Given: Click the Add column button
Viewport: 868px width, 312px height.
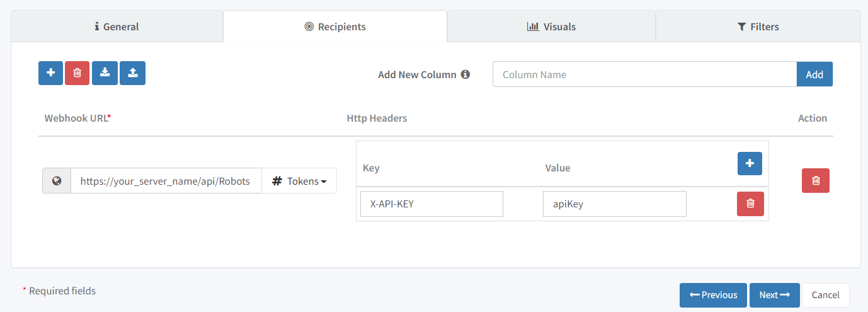Looking at the screenshot, I should click(x=814, y=74).
